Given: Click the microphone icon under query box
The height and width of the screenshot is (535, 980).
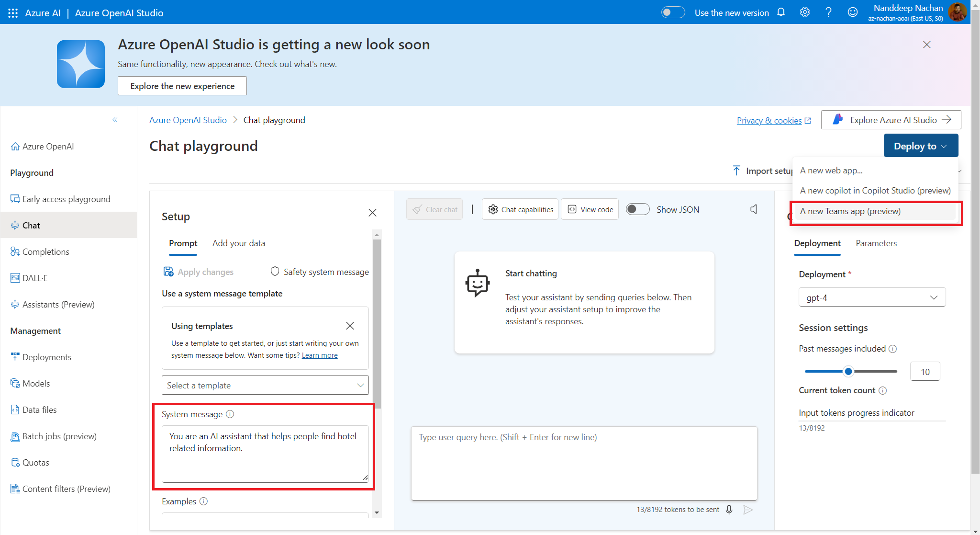Looking at the screenshot, I should (x=729, y=510).
